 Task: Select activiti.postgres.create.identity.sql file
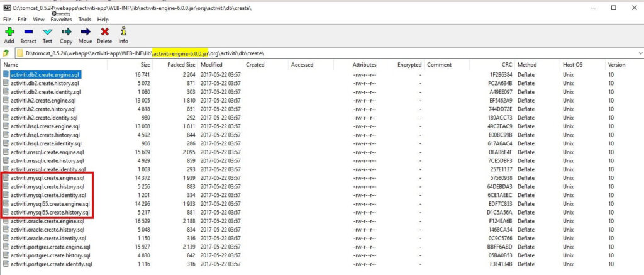pyautogui.click(x=50, y=264)
